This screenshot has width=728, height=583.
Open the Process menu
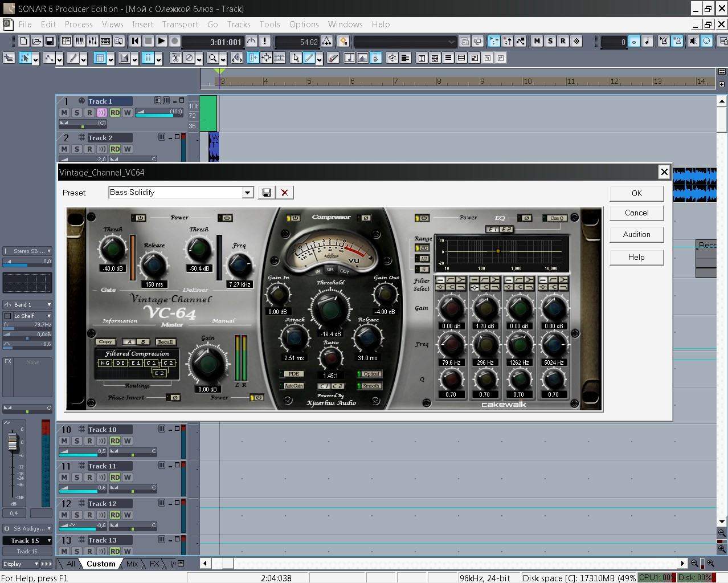79,25
